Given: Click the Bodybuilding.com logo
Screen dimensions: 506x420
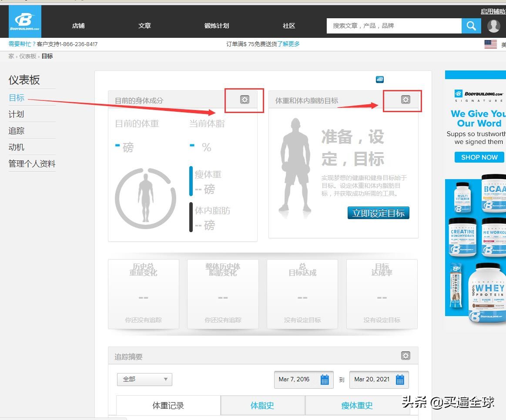Looking at the screenshot, I should [x=25, y=21].
